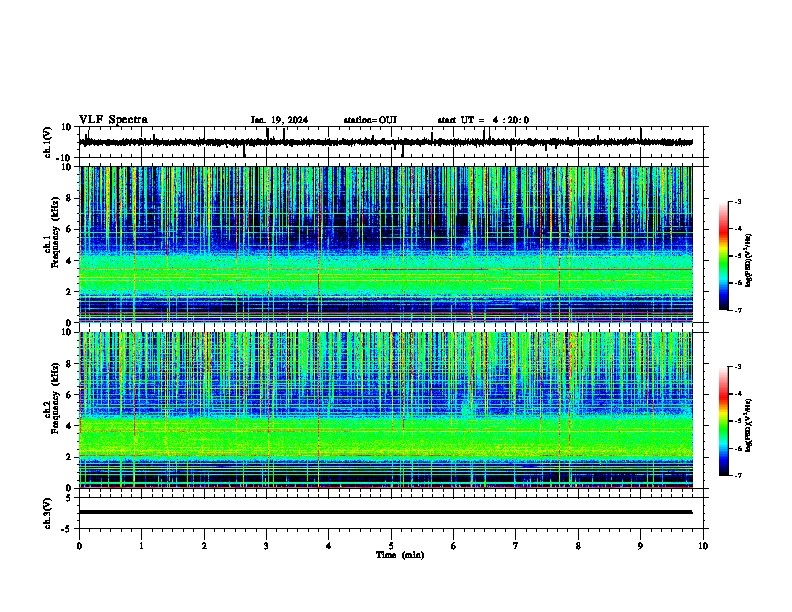Screen dimensions: 792x612
Task: Click time axis tick label "7"
Action: click(x=516, y=546)
